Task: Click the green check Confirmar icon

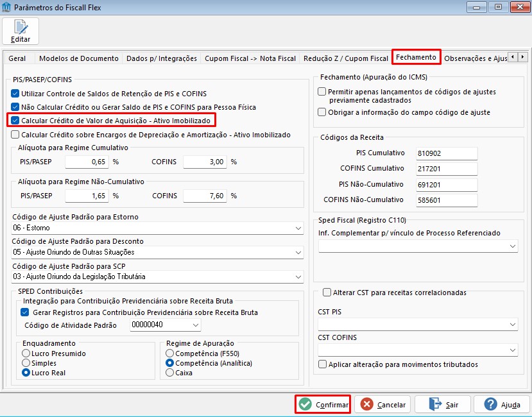Action: click(x=305, y=404)
